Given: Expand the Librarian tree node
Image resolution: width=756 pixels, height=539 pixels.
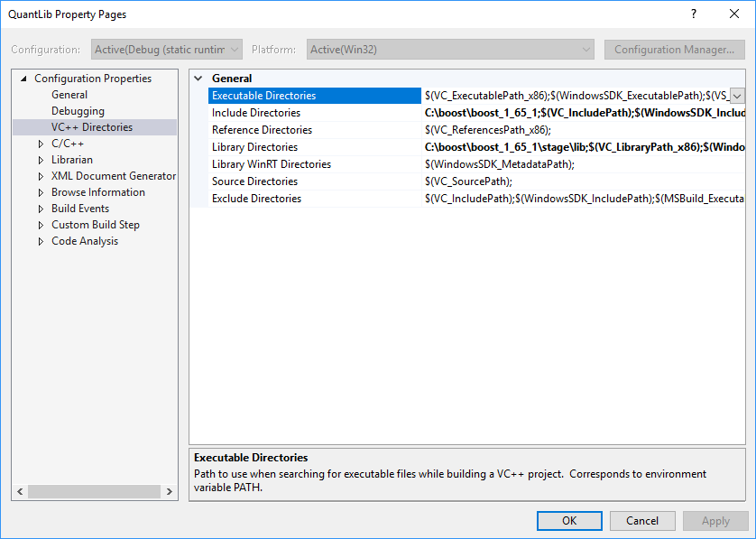Looking at the screenshot, I should pyautogui.click(x=41, y=160).
